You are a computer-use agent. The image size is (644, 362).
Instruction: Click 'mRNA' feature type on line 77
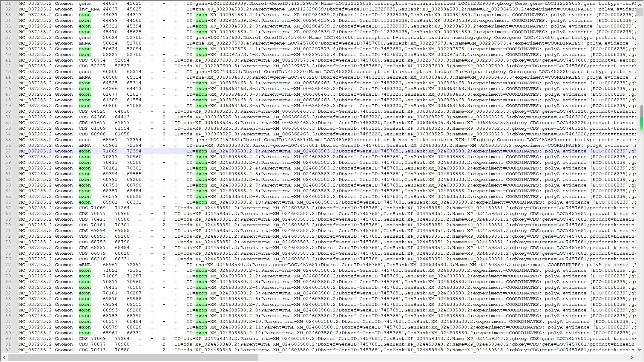pyautogui.click(x=85, y=265)
